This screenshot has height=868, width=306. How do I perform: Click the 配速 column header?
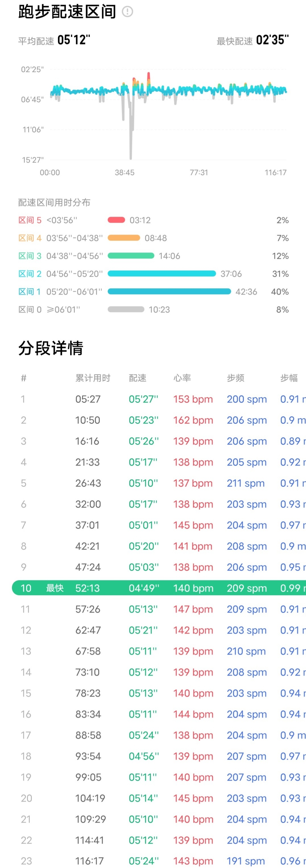(x=138, y=378)
